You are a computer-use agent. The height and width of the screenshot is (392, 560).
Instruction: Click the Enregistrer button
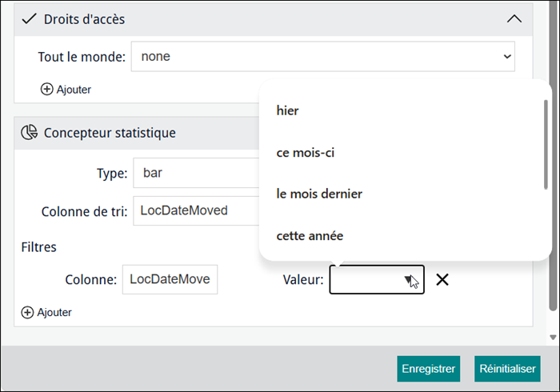pyautogui.click(x=429, y=369)
